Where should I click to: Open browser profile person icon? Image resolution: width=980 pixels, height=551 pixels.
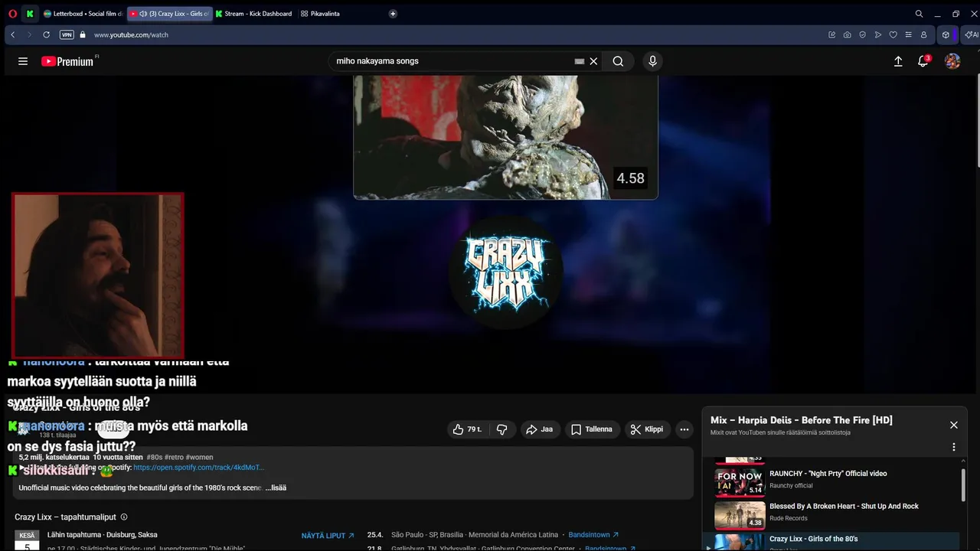click(x=923, y=34)
